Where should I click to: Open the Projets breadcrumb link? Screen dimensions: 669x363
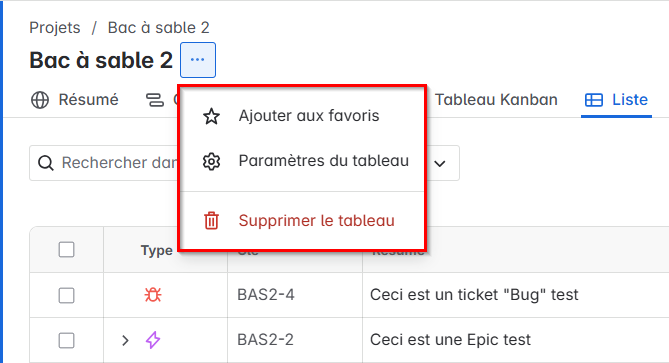point(55,28)
